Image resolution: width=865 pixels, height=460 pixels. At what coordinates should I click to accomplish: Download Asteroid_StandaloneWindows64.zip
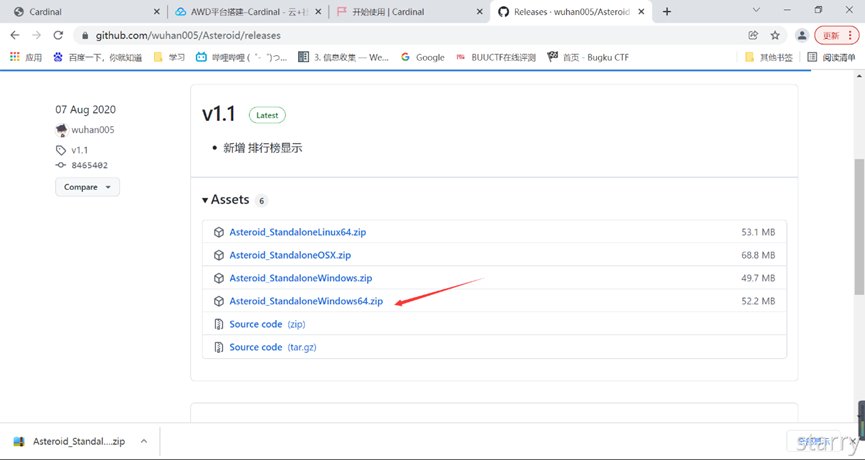(306, 301)
